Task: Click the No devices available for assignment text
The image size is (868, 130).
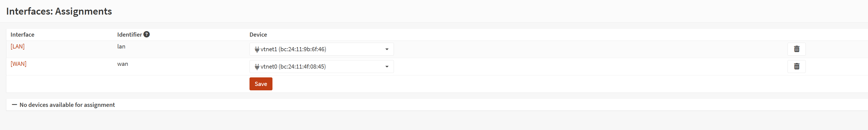Action: (x=67, y=105)
